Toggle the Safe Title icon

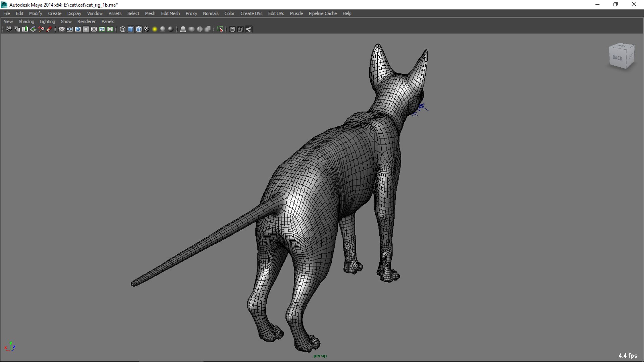(x=110, y=29)
